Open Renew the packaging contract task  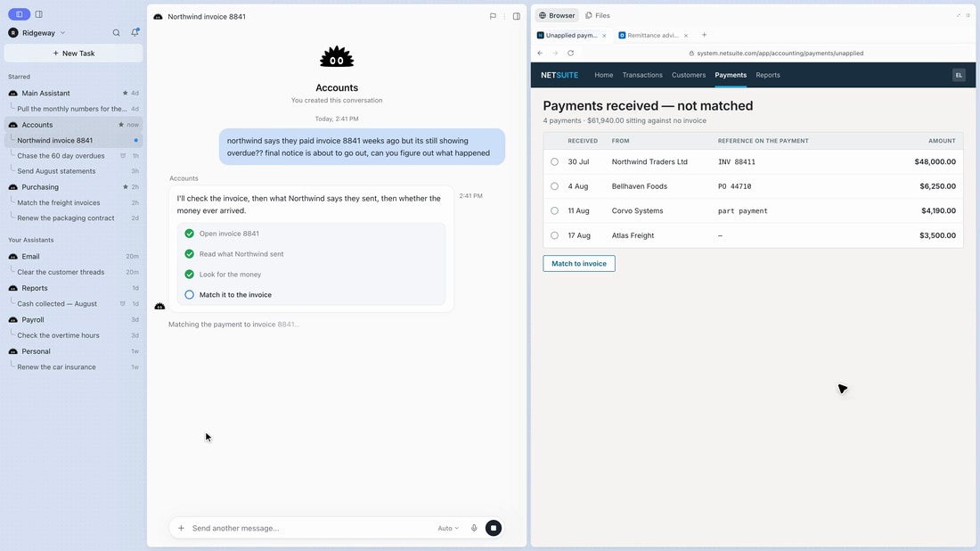pyautogui.click(x=66, y=218)
